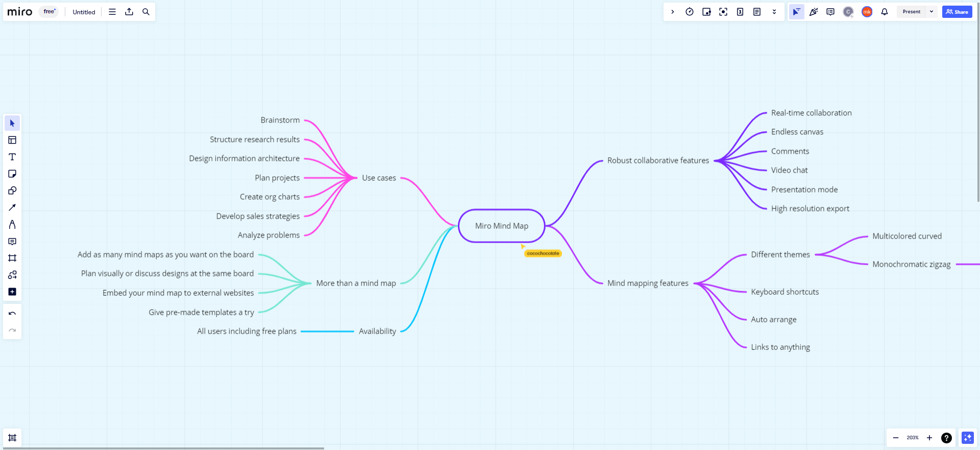Search the board with magnifier icon
This screenshot has width=980, height=450.
146,12
